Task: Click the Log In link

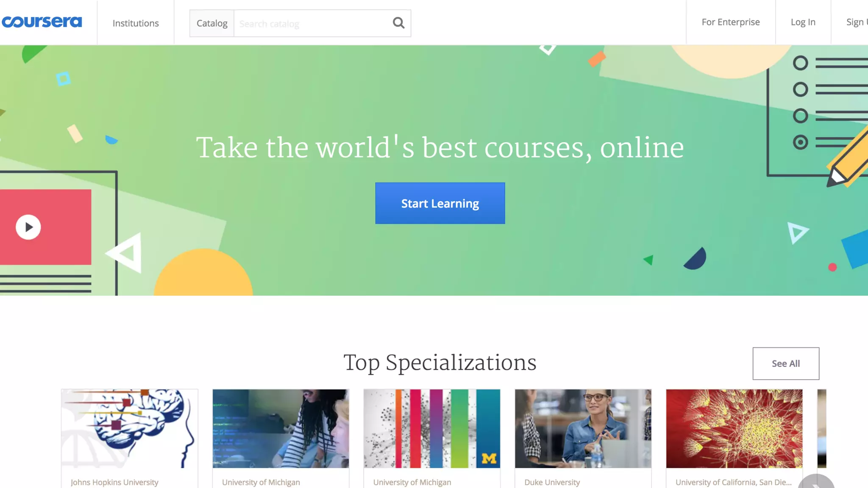Action: coord(803,22)
